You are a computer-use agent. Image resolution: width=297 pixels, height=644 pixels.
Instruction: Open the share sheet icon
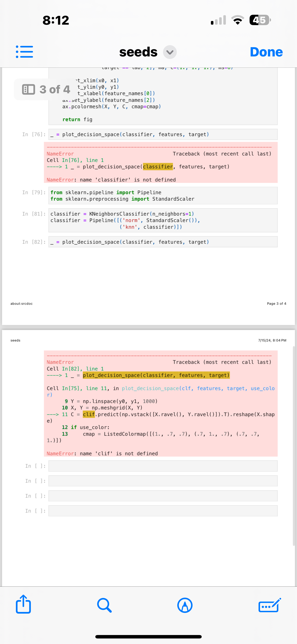pyautogui.click(x=23, y=604)
